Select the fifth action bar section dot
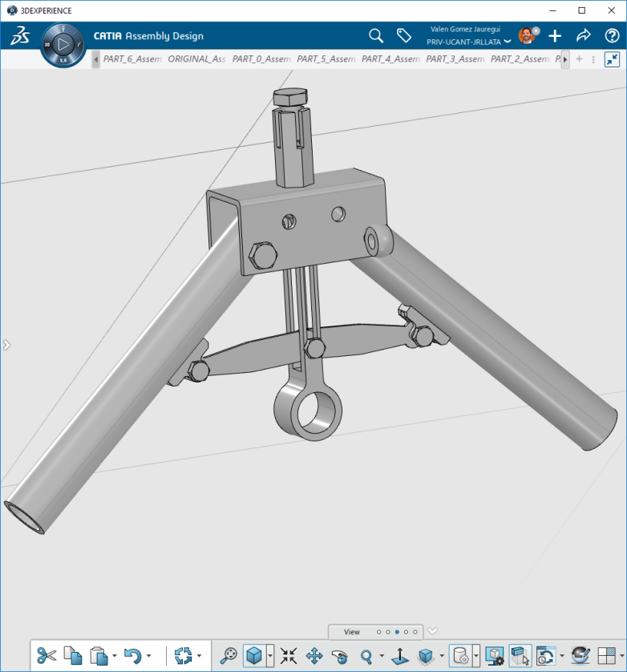Screen dimensions: 627x672 point(415,632)
